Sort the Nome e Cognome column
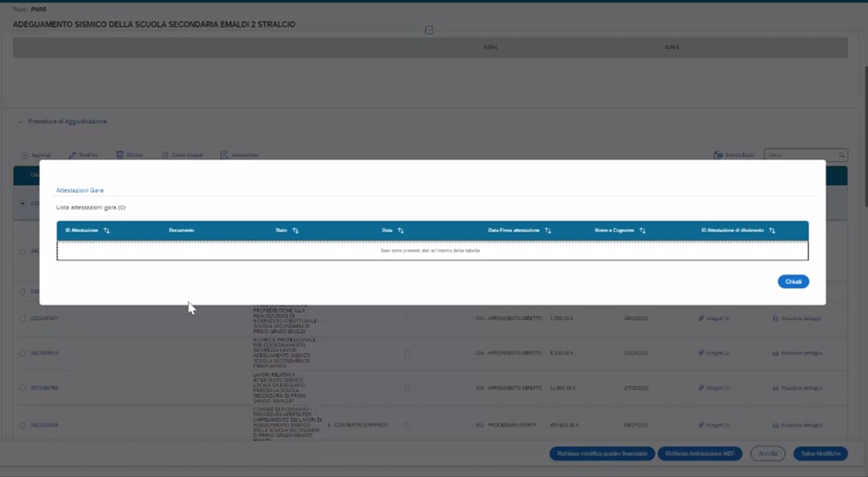 (x=643, y=231)
